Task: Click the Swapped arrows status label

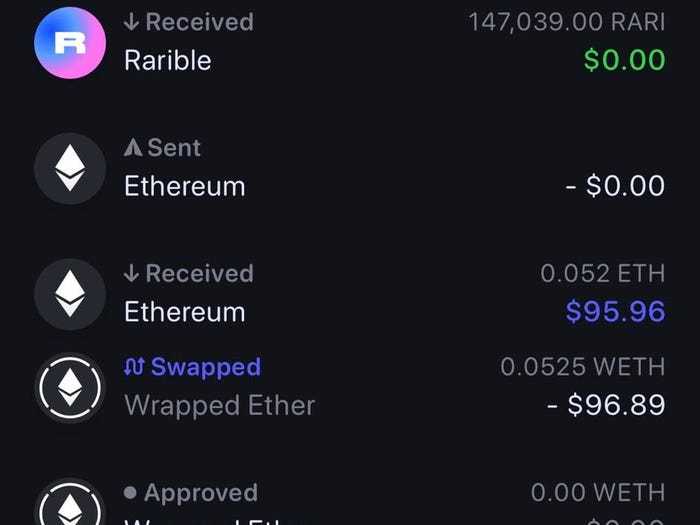Action: click(191, 367)
